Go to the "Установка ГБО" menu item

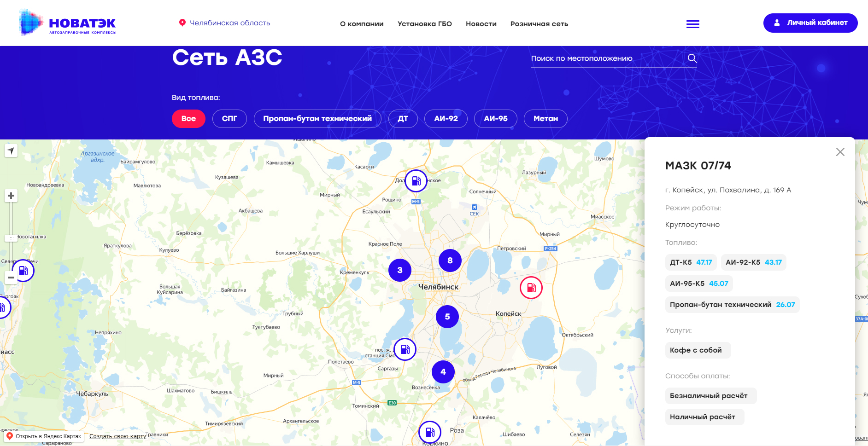pyautogui.click(x=424, y=24)
